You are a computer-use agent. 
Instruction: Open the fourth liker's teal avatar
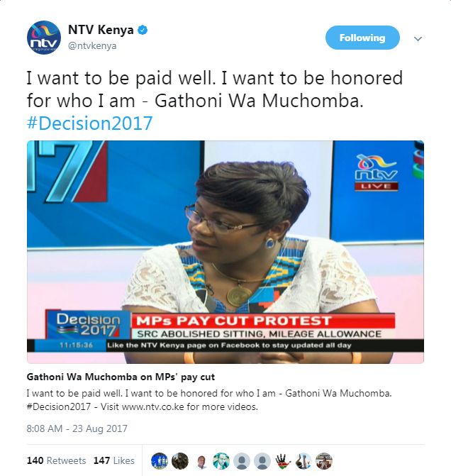pyautogui.click(x=221, y=461)
